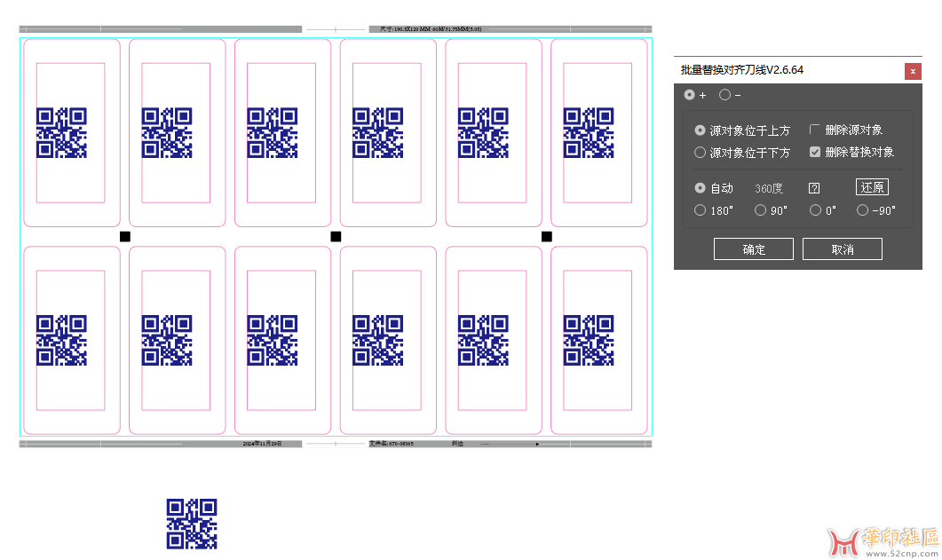The width and height of the screenshot is (942, 560).
Task: Select QR code in top-left label
Action: point(61,133)
